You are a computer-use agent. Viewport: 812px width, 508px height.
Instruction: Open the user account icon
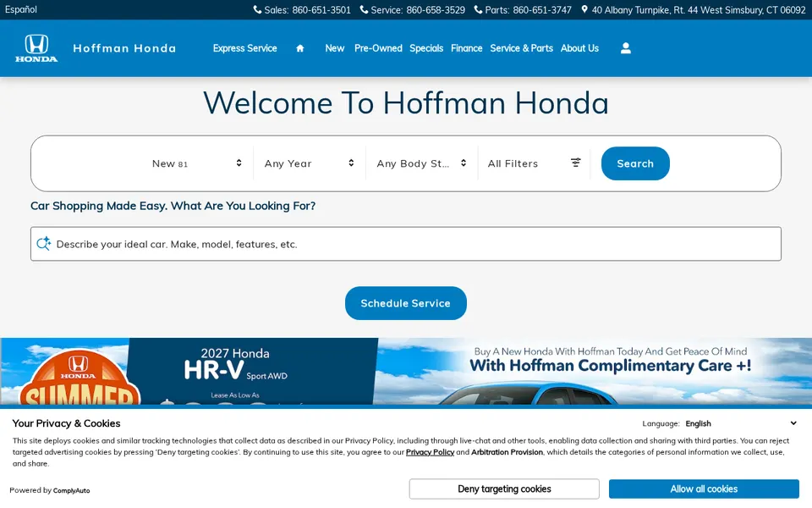pos(626,48)
